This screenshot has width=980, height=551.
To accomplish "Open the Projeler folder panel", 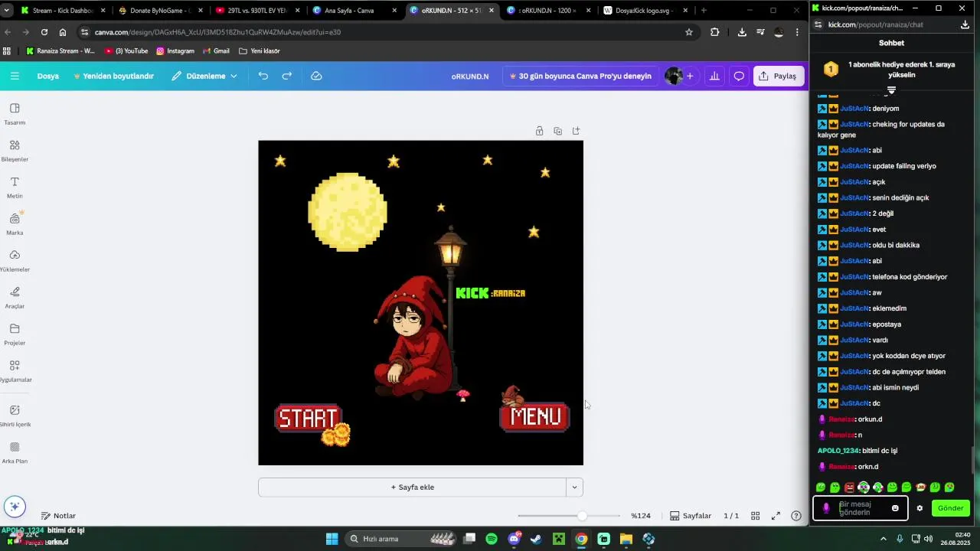I will [x=15, y=334].
